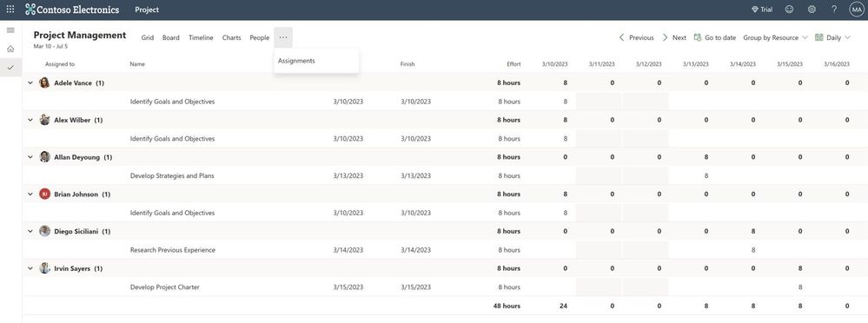Click the Trial diamond indicator

(762, 10)
